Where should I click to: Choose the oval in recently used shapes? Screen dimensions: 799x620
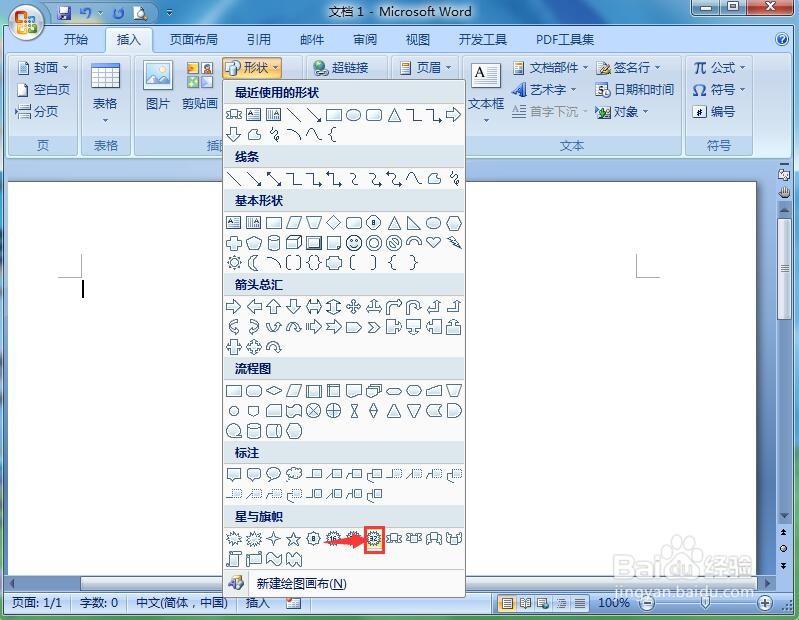354,115
